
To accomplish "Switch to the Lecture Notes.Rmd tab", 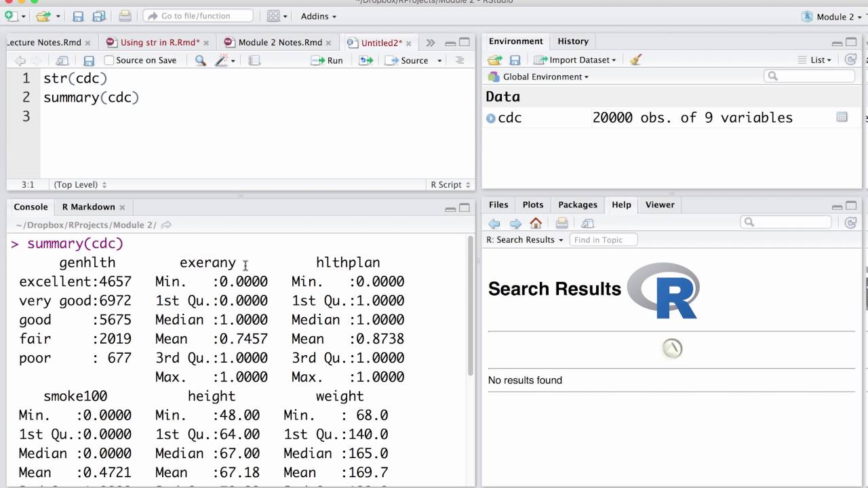I will pos(43,42).
